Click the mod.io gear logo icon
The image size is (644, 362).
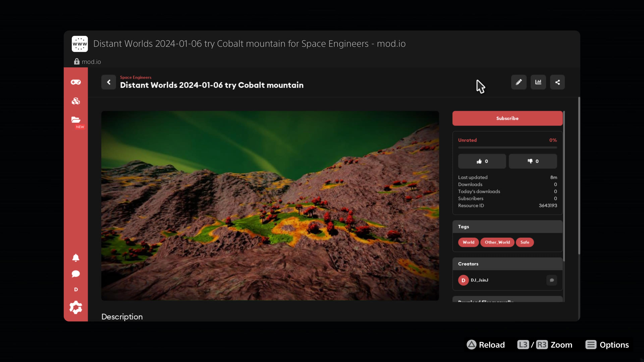(76, 307)
